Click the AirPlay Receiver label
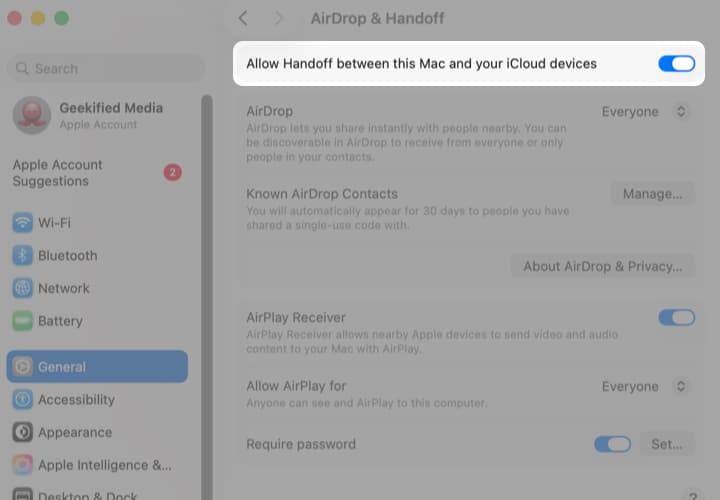The height and width of the screenshot is (500, 720). (296, 317)
